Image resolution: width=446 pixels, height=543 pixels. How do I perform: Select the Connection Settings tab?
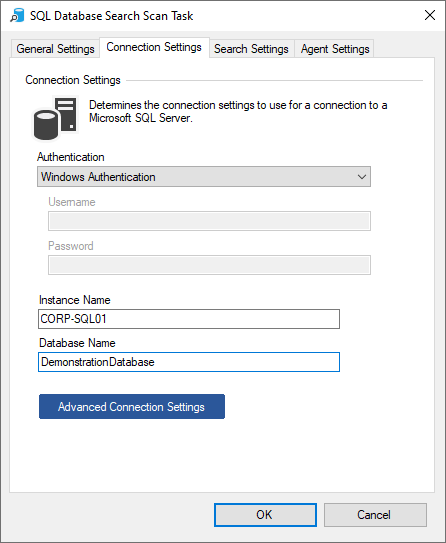154,47
